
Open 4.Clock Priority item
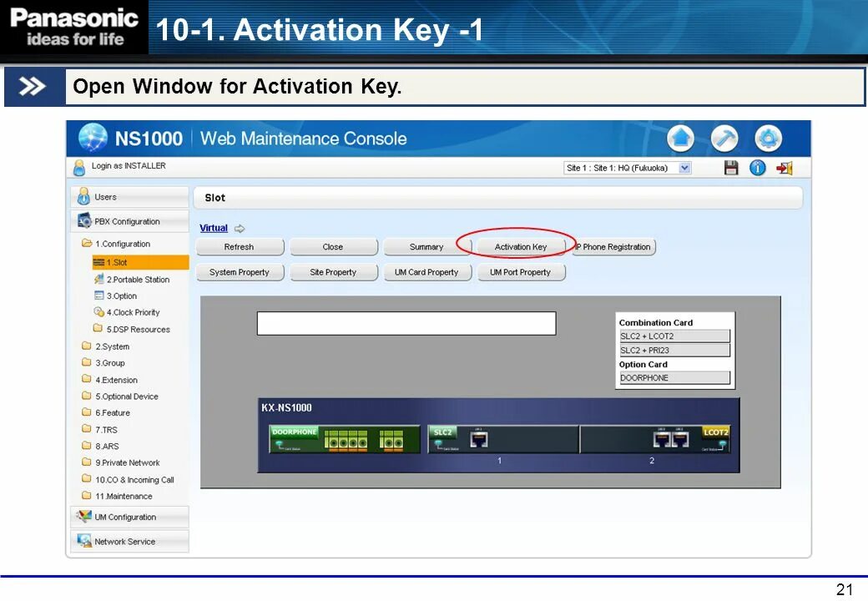pyautogui.click(x=128, y=312)
